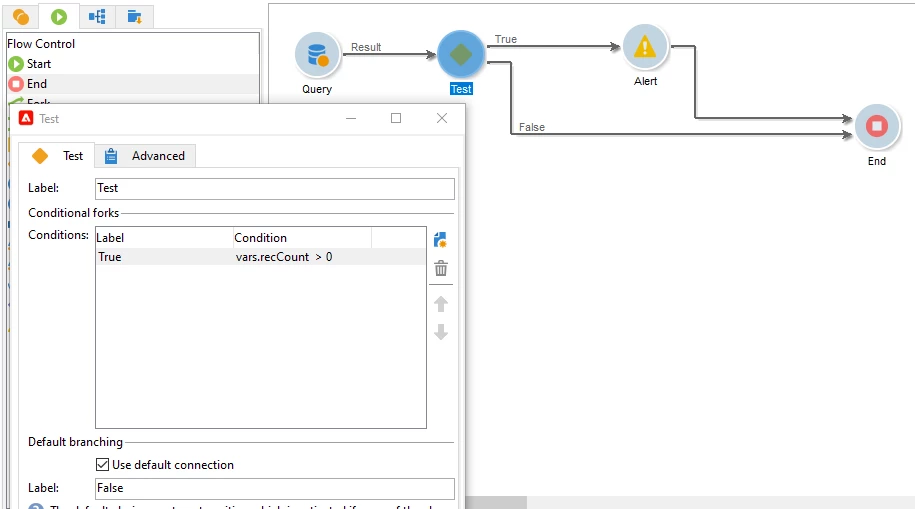Click the Result transition label
Image resolution: width=915 pixels, height=509 pixels.
point(366,47)
